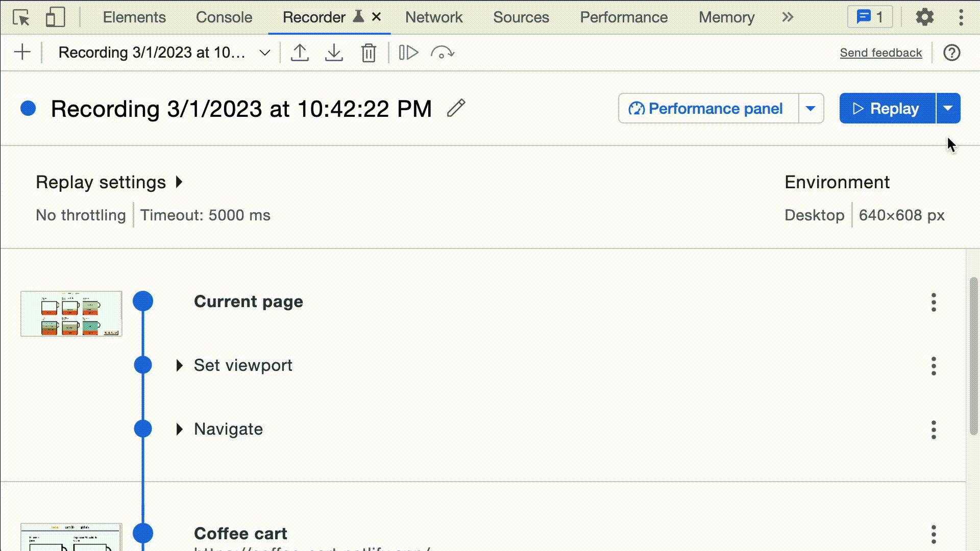Click the delete recording trash icon
The height and width of the screenshot is (551, 980).
pyautogui.click(x=369, y=53)
